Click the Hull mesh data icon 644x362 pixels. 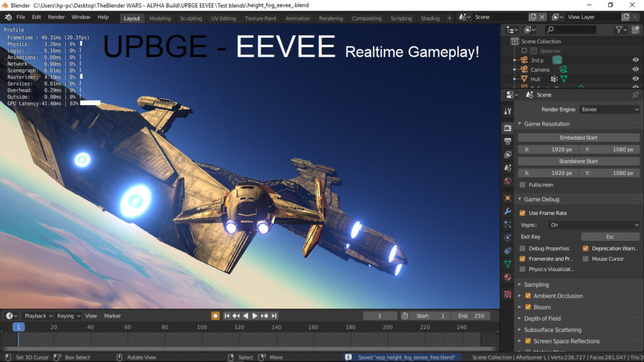point(564,79)
